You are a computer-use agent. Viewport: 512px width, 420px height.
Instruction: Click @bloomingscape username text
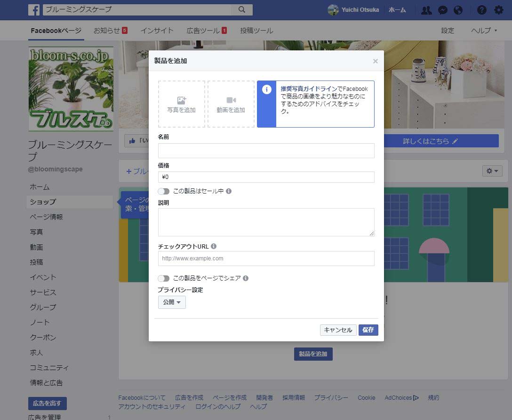[x=55, y=169]
